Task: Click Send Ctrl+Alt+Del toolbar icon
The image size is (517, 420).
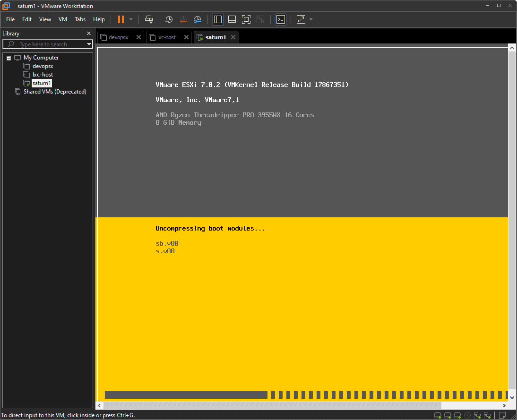Action: point(149,19)
